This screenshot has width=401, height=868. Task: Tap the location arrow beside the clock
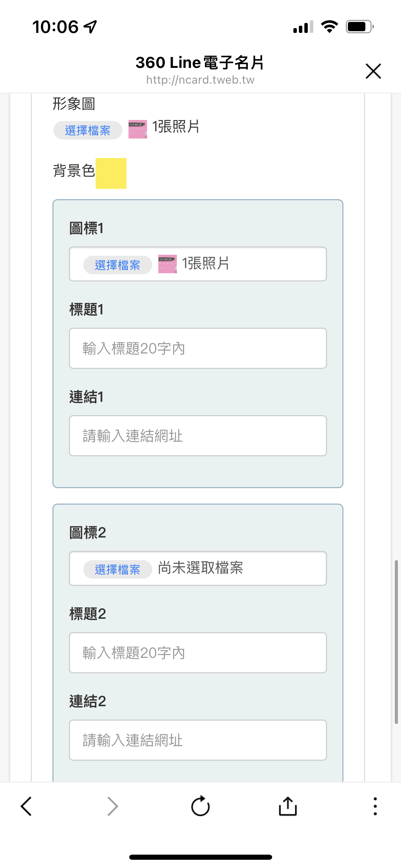coord(90,27)
